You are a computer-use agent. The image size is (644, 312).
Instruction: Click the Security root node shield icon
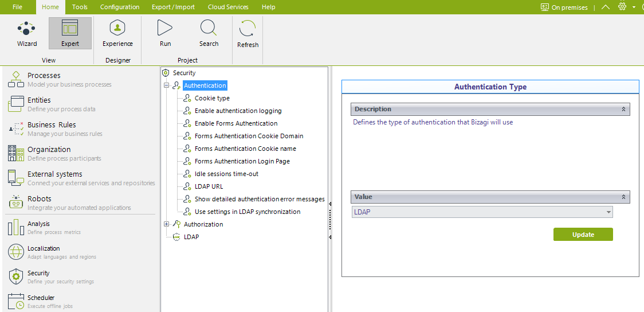tap(166, 73)
